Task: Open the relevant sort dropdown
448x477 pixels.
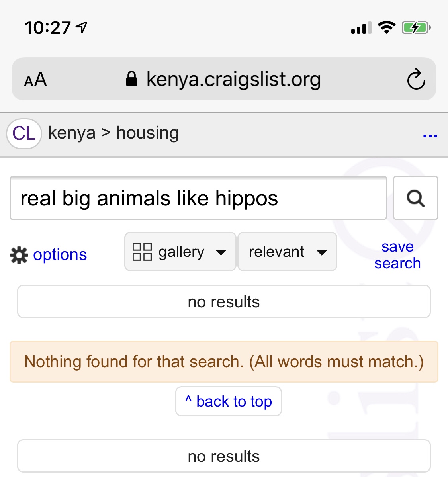Action: coord(287,252)
